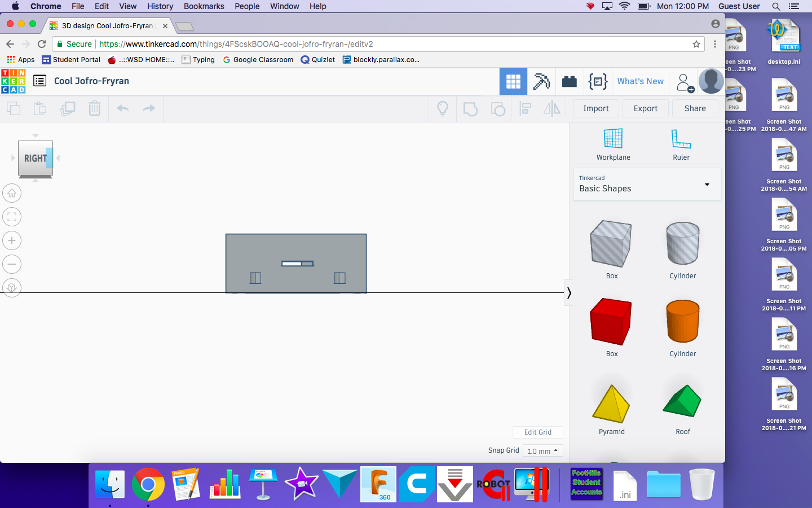This screenshot has height=508, width=812.
Task: Select the orange Cylinder shape
Action: (683, 322)
